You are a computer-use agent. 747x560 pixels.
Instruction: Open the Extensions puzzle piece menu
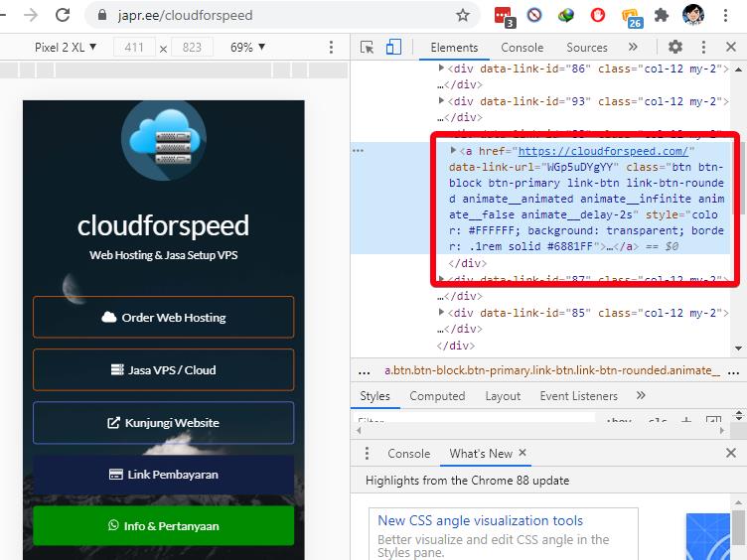pos(662,15)
